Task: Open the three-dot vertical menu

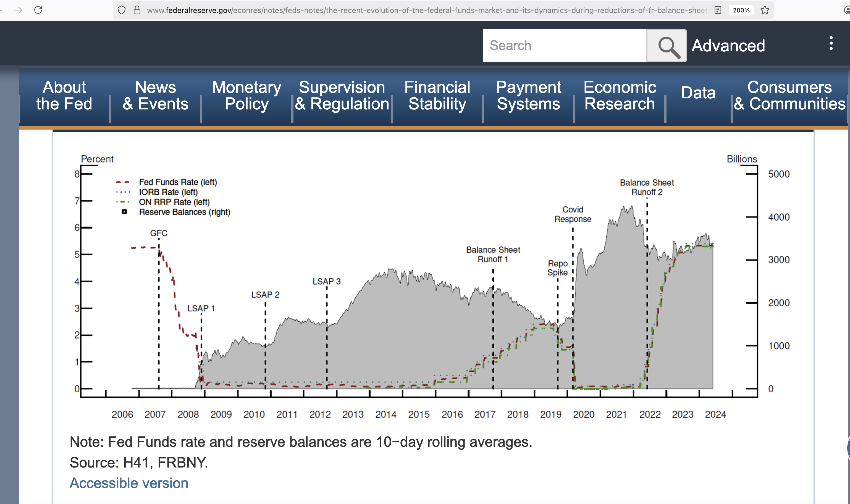Action: coord(831,43)
